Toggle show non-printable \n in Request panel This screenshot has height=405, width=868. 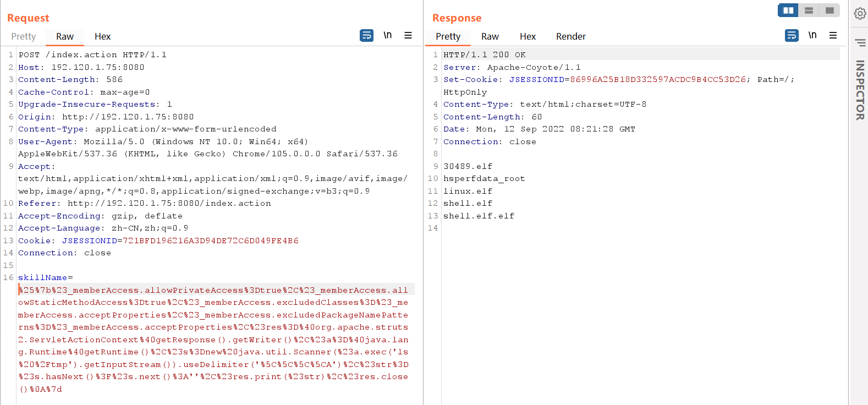click(388, 35)
